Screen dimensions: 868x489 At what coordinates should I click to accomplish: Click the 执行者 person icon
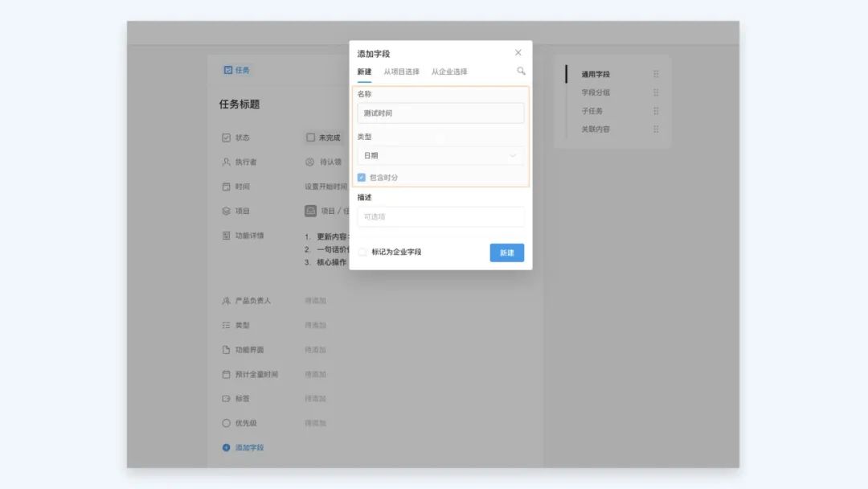(226, 162)
